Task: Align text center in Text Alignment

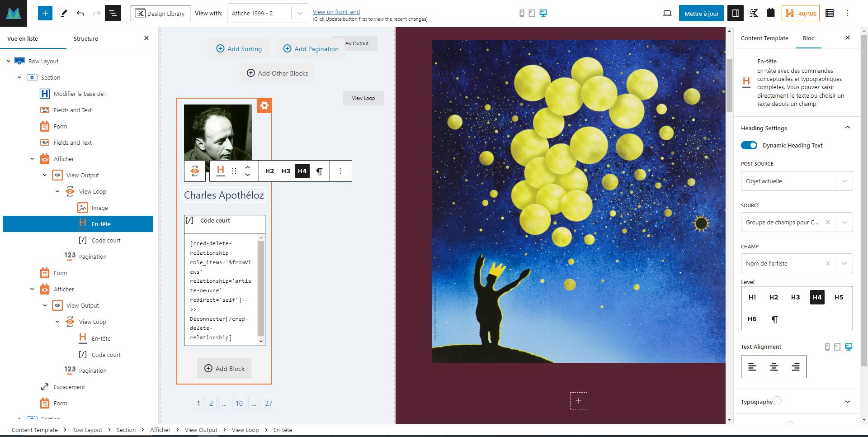Action: 774,367
